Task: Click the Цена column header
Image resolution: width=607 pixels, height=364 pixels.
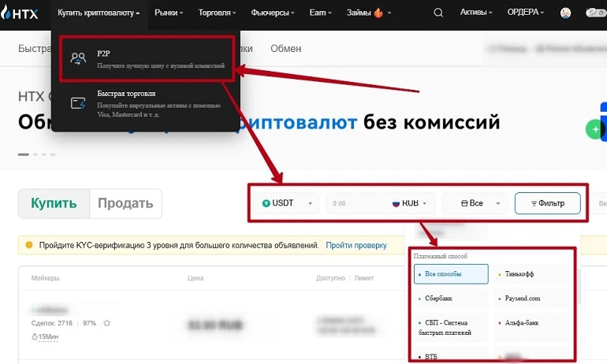Action: click(x=196, y=278)
